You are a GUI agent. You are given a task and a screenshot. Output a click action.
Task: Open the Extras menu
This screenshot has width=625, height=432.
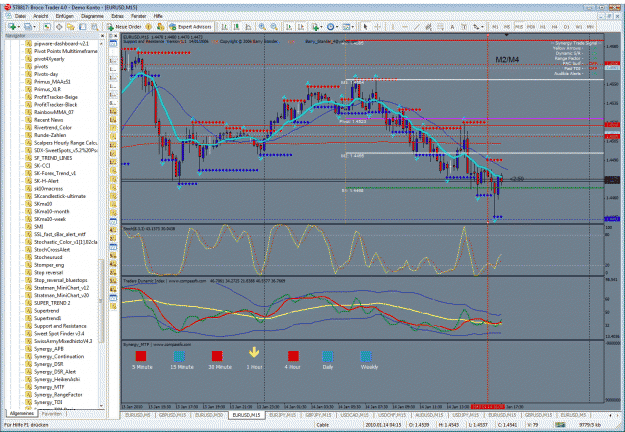click(x=117, y=16)
